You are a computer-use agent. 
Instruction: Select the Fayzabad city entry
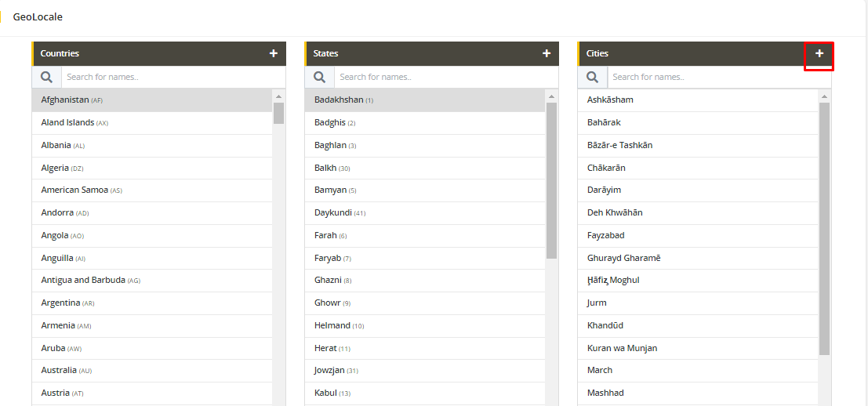[605, 235]
